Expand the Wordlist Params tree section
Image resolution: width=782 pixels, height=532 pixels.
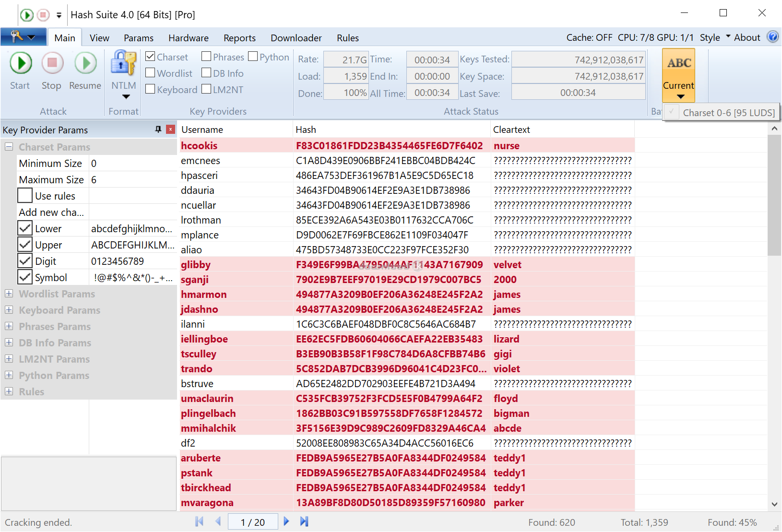point(9,294)
